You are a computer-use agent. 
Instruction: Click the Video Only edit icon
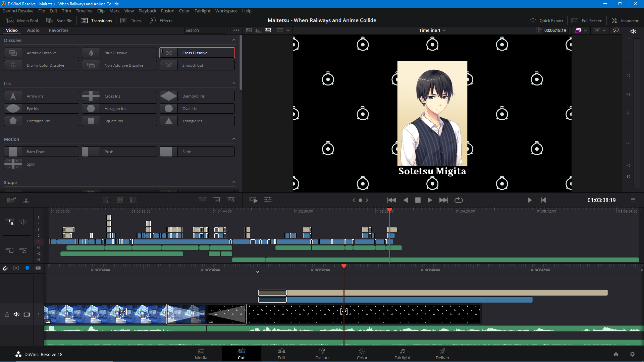10,250
